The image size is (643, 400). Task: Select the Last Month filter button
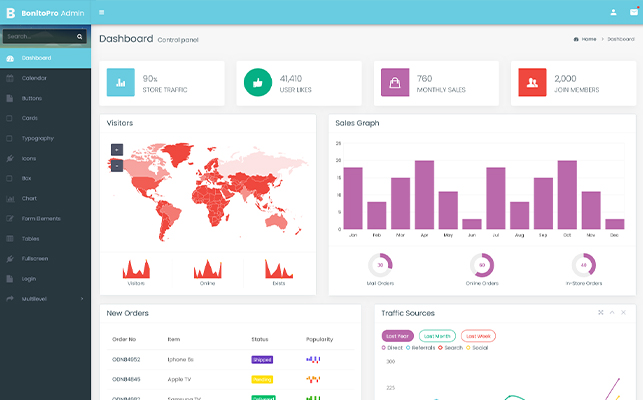tap(437, 336)
